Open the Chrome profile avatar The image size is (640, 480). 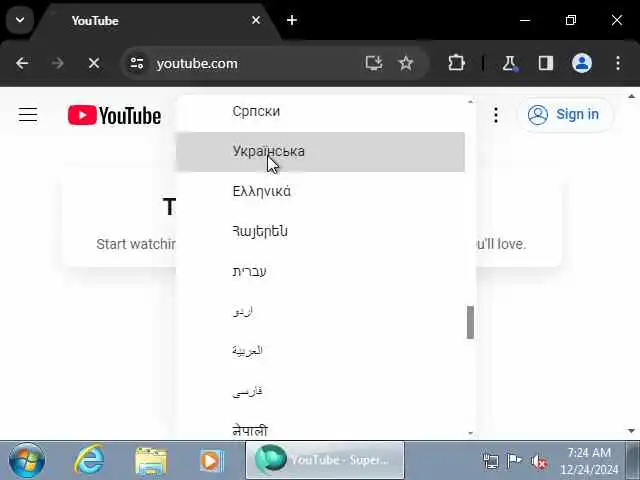click(x=582, y=63)
